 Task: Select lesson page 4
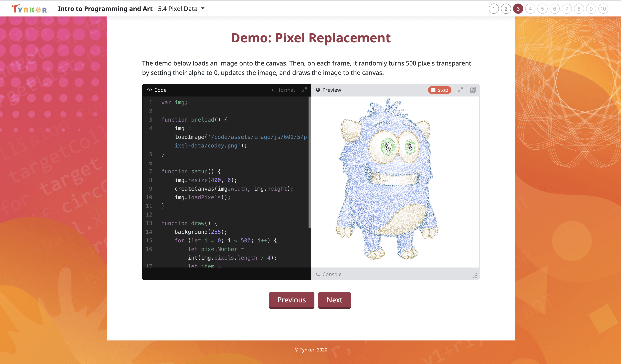pyautogui.click(x=530, y=9)
